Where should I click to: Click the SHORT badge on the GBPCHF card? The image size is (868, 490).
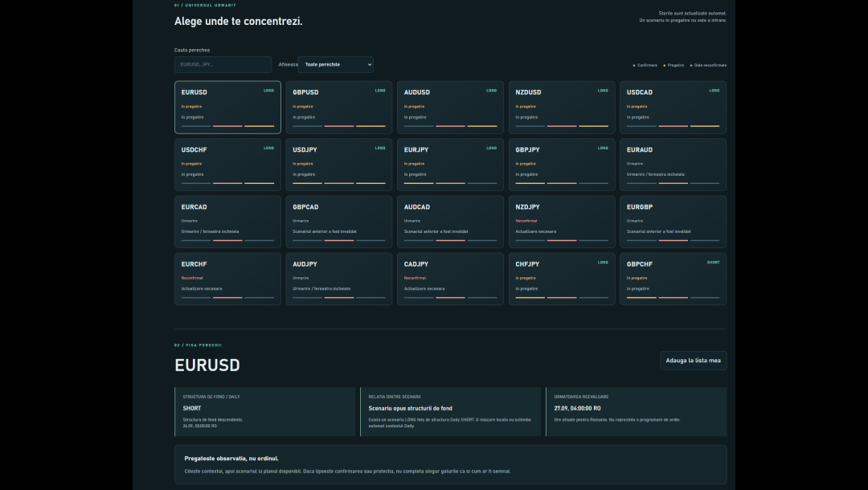click(x=713, y=263)
